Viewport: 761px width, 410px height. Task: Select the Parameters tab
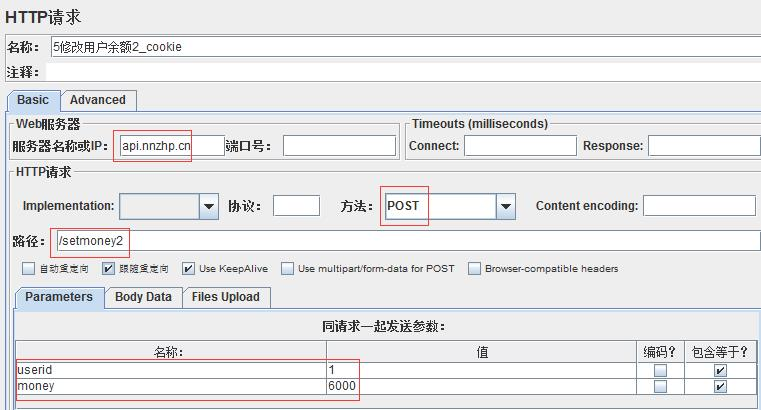pos(59,297)
